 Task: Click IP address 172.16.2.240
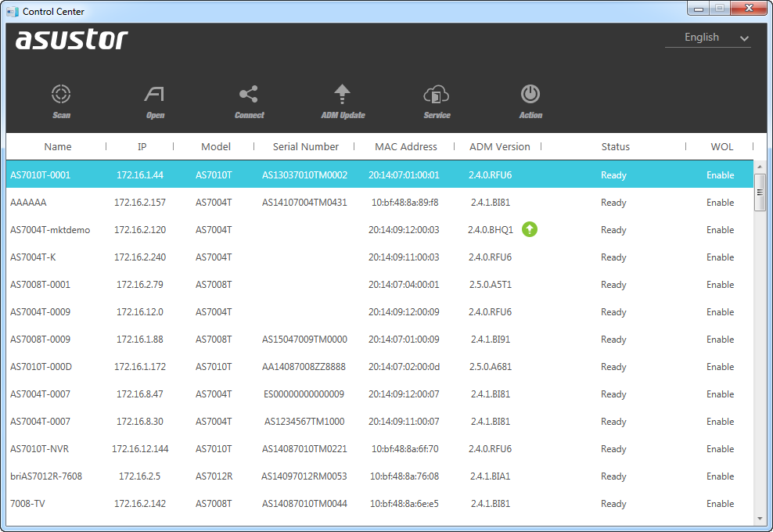point(140,257)
